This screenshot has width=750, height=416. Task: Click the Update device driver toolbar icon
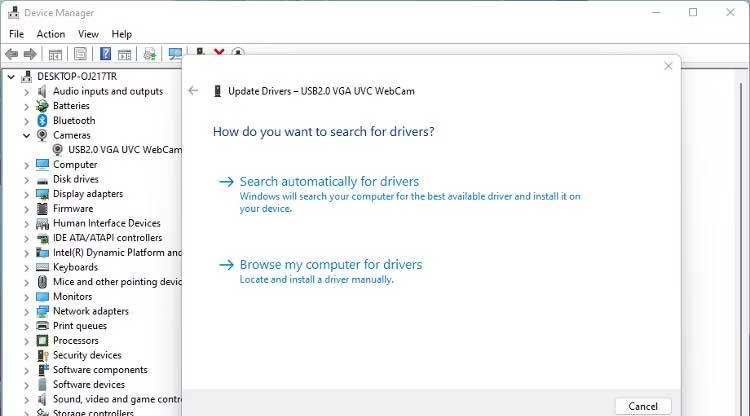tap(150, 54)
